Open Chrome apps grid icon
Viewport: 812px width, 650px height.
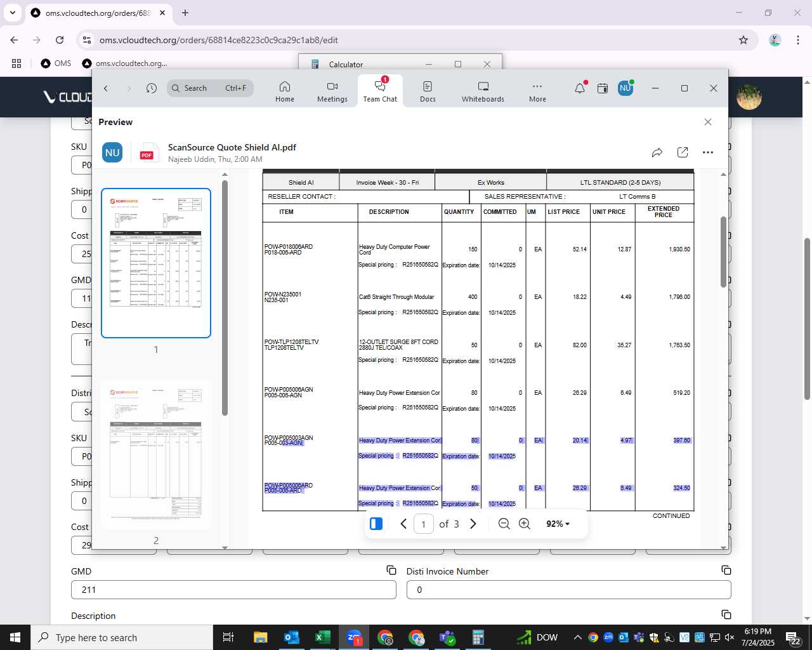pyautogui.click(x=16, y=63)
